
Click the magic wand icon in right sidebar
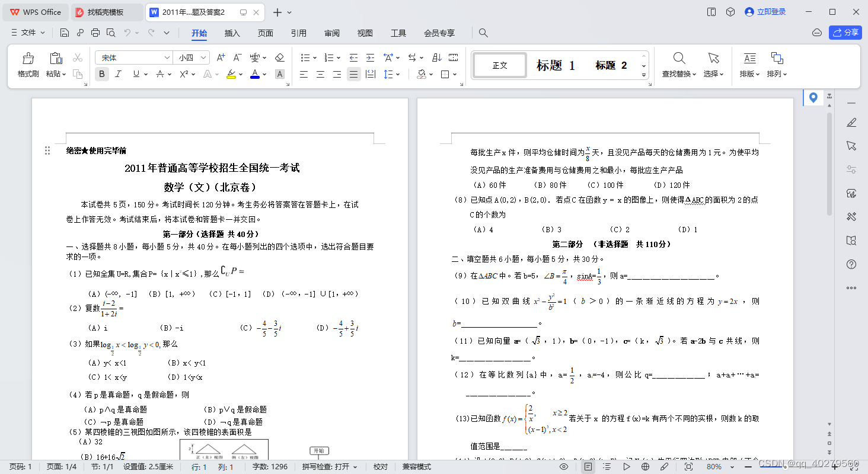tap(851, 216)
